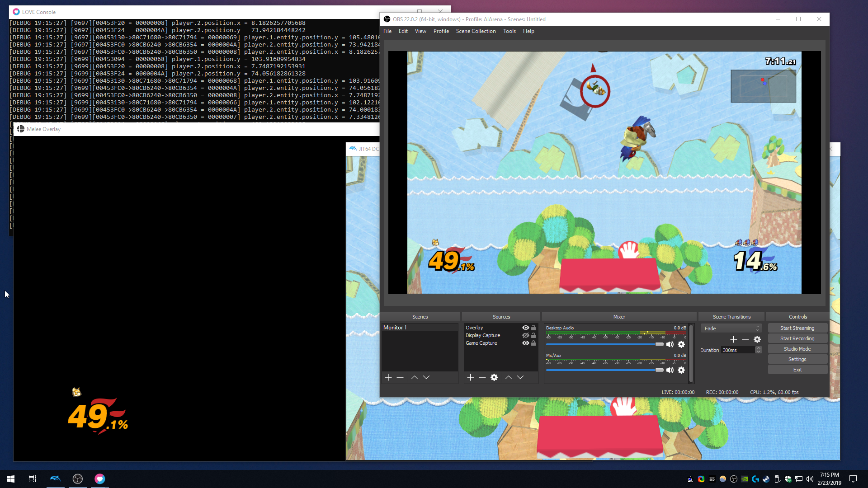Screen dimensions: 868x488
Task: Remove the scene transition with the minus icon
Action: pos(745,339)
